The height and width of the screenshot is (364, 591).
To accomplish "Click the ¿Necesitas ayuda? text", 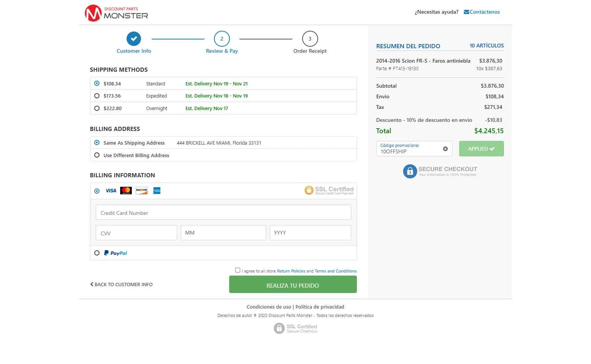I will pyautogui.click(x=436, y=12).
